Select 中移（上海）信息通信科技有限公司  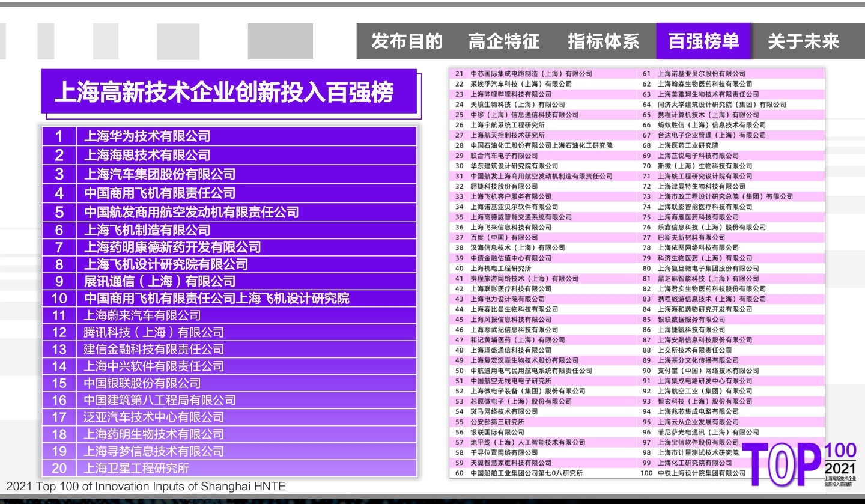(x=524, y=115)
